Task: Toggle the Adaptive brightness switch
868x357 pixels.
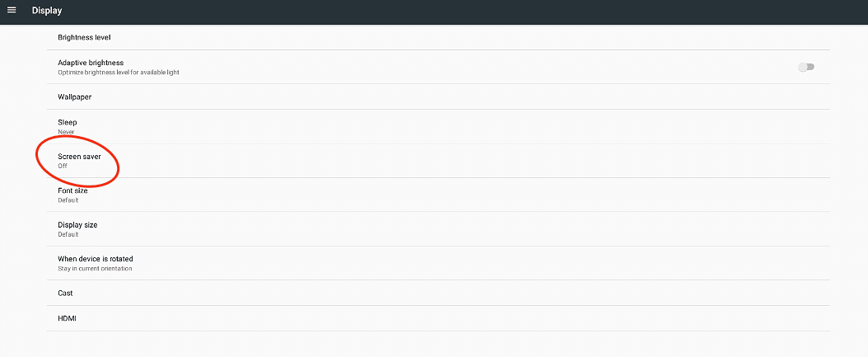Action: click(806, 67)
